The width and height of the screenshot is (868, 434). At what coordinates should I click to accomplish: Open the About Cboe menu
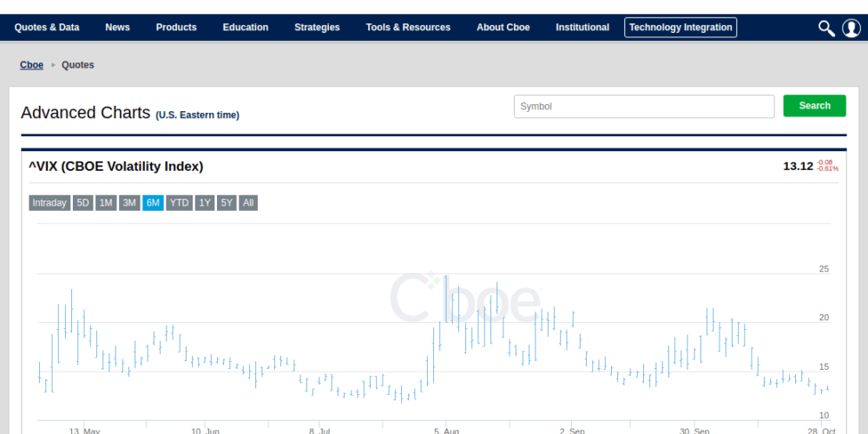(503, 28)
